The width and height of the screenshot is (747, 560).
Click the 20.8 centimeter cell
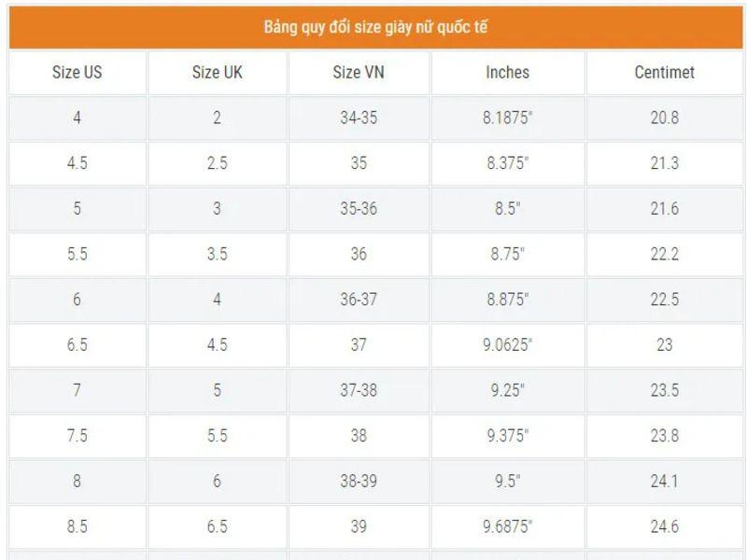664,119
